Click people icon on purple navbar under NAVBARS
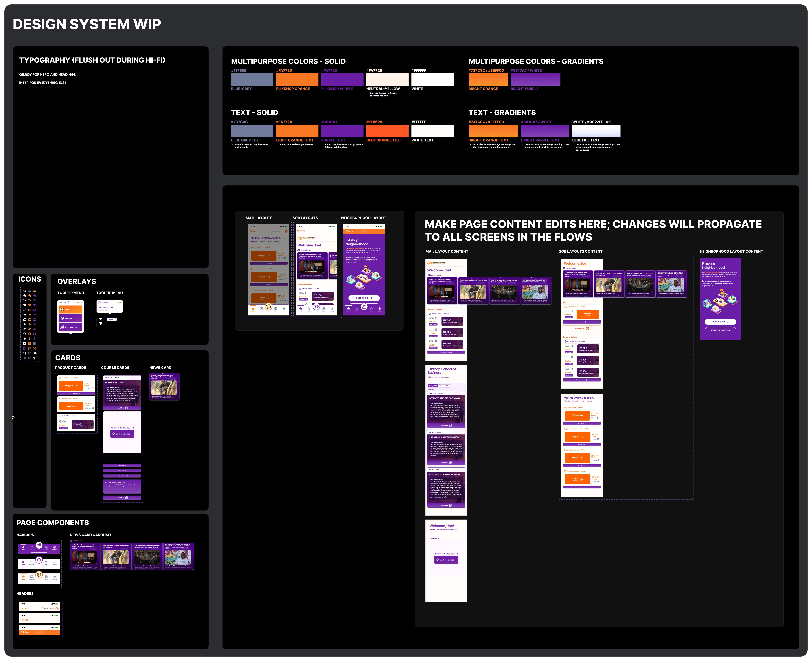812x661 pixels. click(x=39, y=545)
